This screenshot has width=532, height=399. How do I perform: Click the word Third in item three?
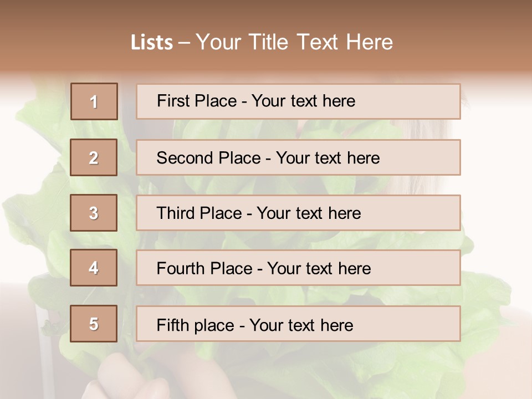(175, 213)
